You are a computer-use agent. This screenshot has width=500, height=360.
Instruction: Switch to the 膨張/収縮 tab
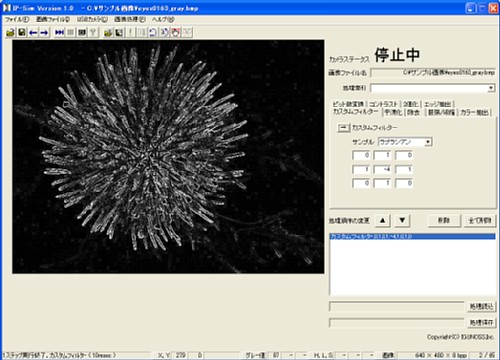pos(441,112)
